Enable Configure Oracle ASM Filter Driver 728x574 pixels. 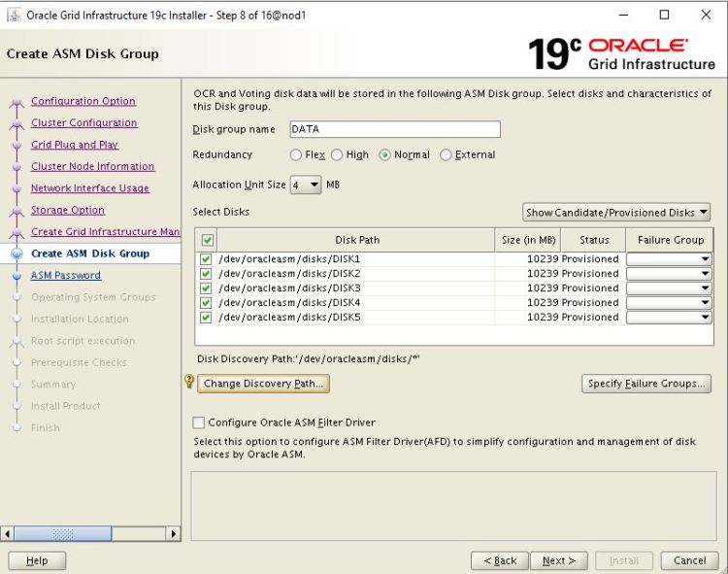click(199, 422)
